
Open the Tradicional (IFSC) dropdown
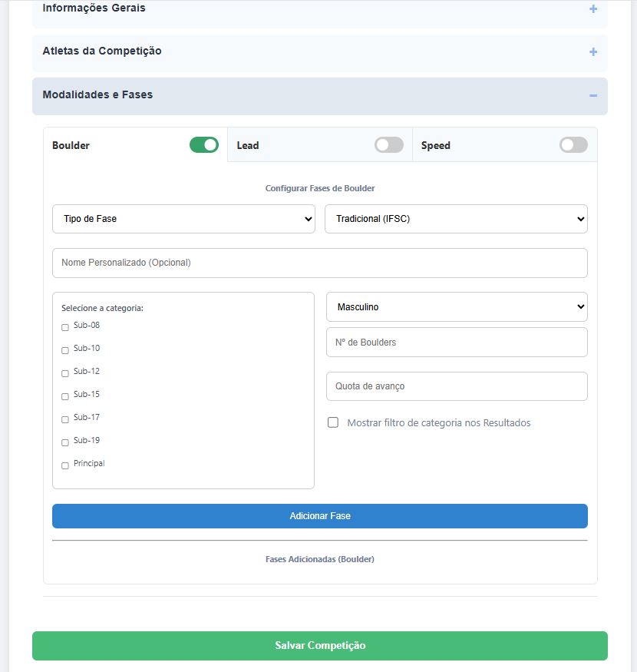(x=455, y=219)
